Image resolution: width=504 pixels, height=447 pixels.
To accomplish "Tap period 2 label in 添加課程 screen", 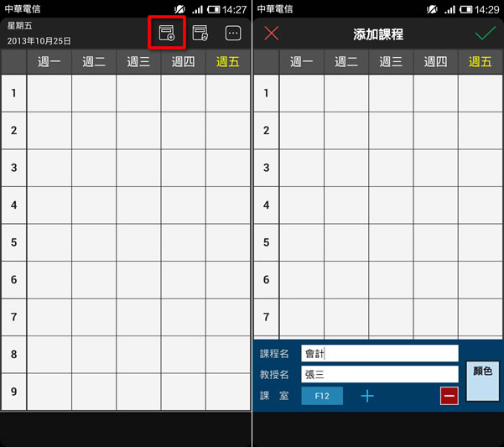I will (x=266, y=131).
